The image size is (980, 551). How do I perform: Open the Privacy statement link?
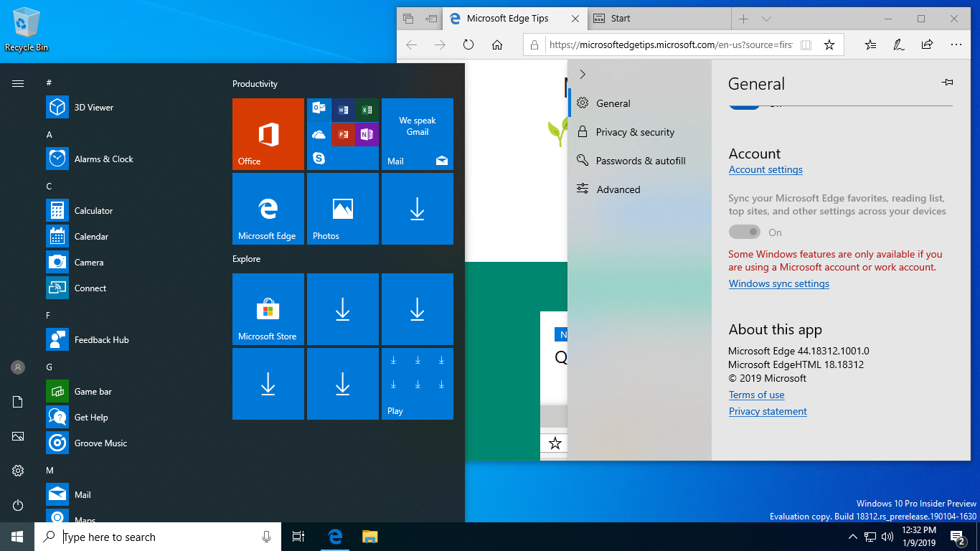click(768, 412)
